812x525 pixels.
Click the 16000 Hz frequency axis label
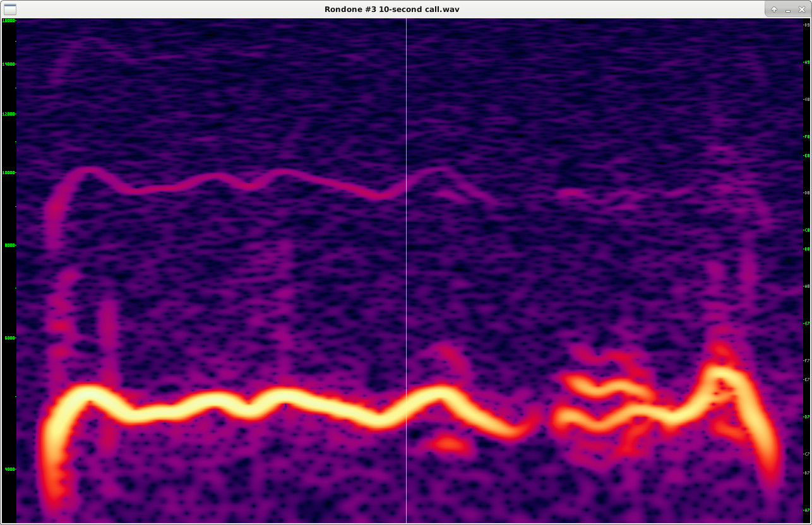9,21
